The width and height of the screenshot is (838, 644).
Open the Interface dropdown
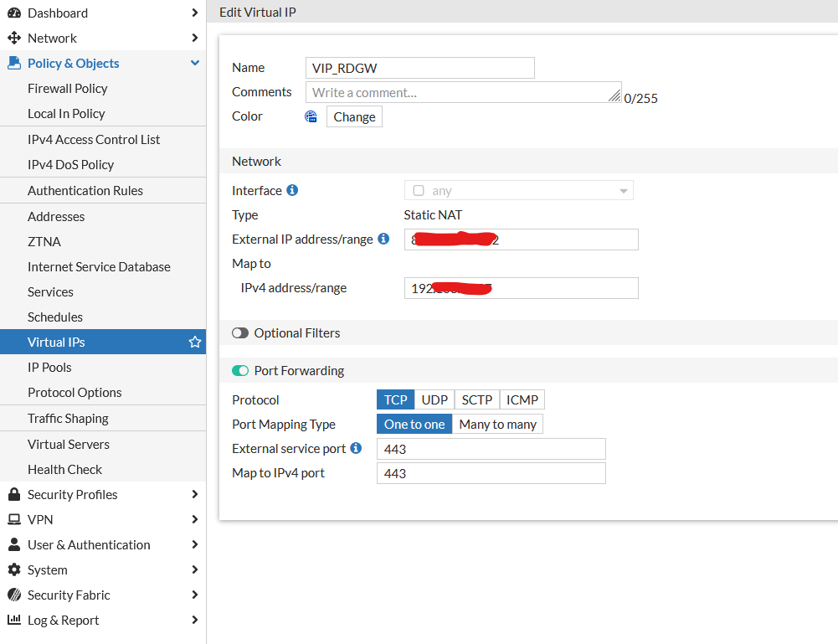(518, 191)
